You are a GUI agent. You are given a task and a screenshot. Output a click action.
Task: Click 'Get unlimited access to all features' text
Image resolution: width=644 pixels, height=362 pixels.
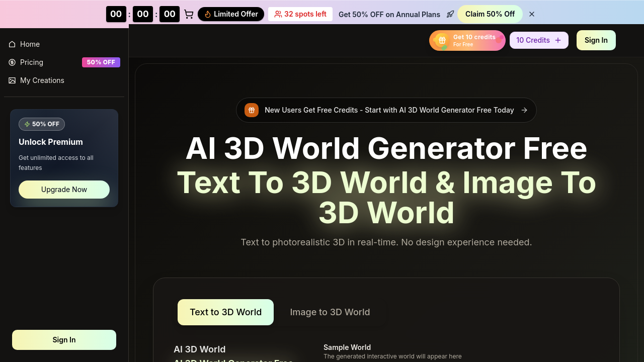(56, 163)
